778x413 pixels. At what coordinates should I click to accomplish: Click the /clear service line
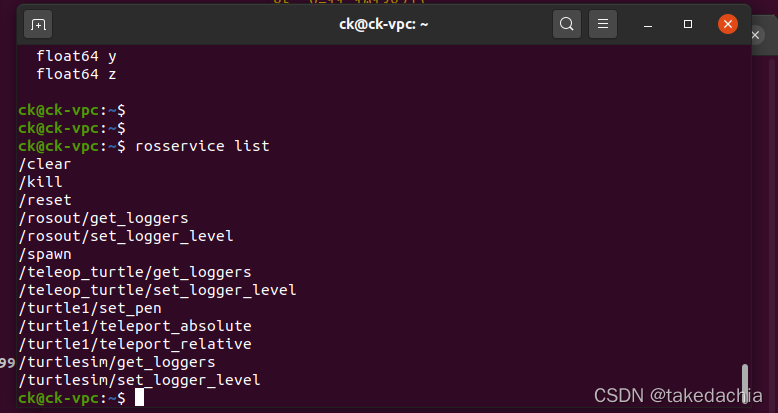click(45, 164)
